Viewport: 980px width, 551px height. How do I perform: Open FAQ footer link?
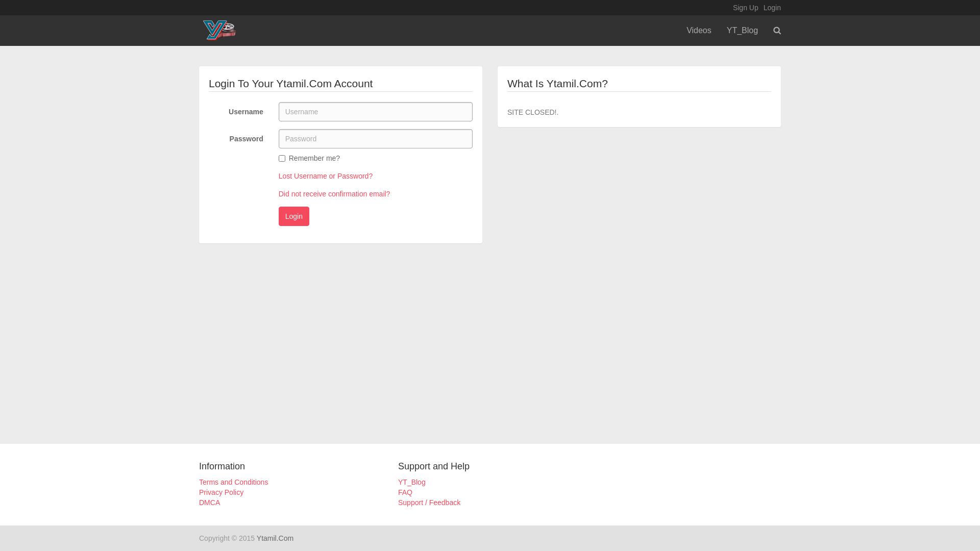pyautogui.click(x=405, y=492)
